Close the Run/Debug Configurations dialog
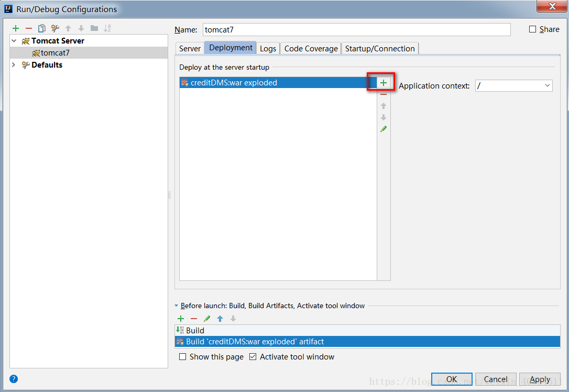Viewport: 569px width, 392px height. pos(552,6)
